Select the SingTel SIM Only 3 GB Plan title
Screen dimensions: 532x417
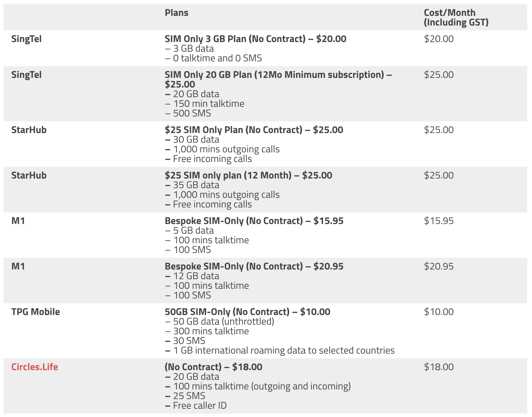[255, 39]
